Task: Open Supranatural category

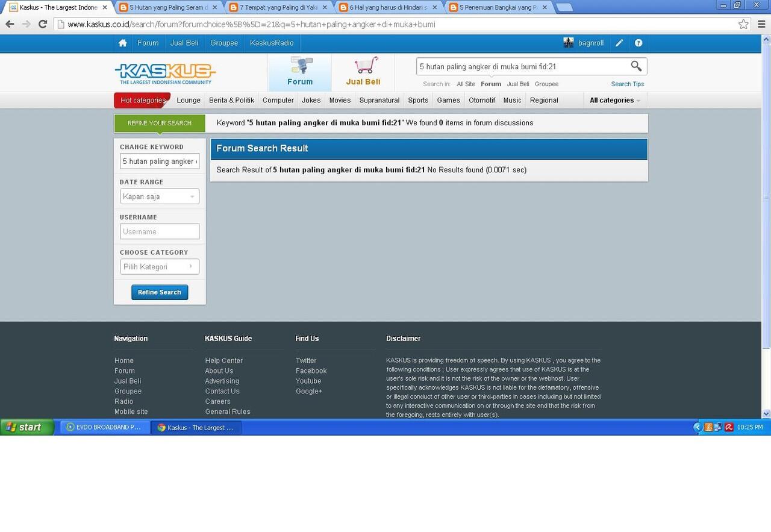Action: pos(379,101)
